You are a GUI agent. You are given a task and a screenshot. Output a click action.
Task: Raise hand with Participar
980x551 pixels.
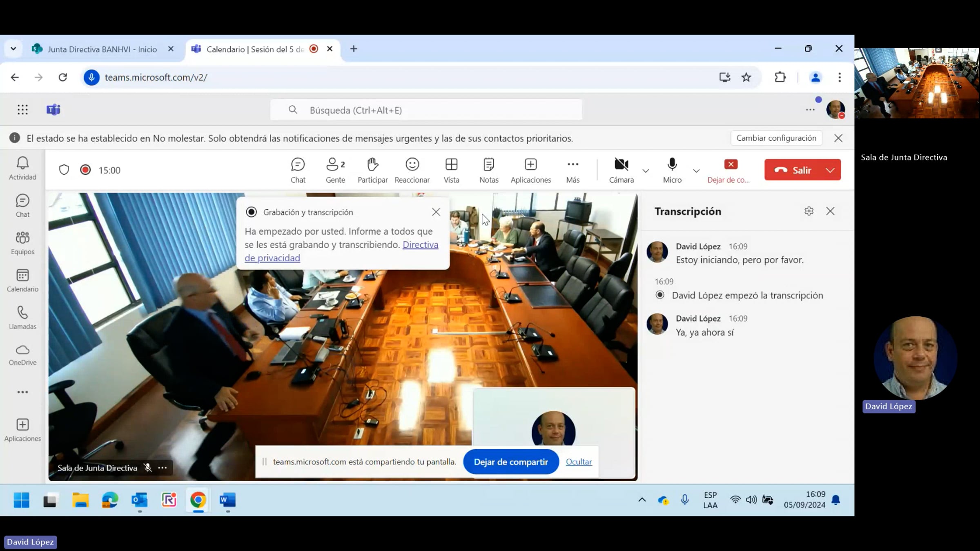372,171
